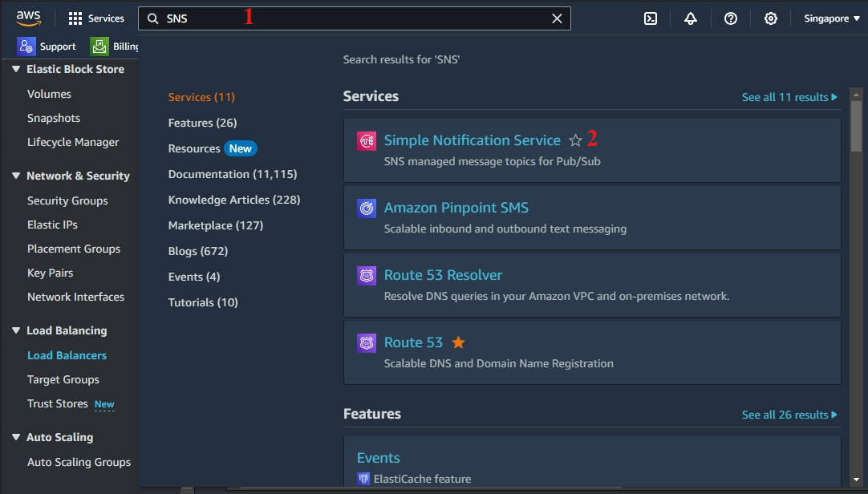Click the Amazon Pinpoint SMS icon

367,209
